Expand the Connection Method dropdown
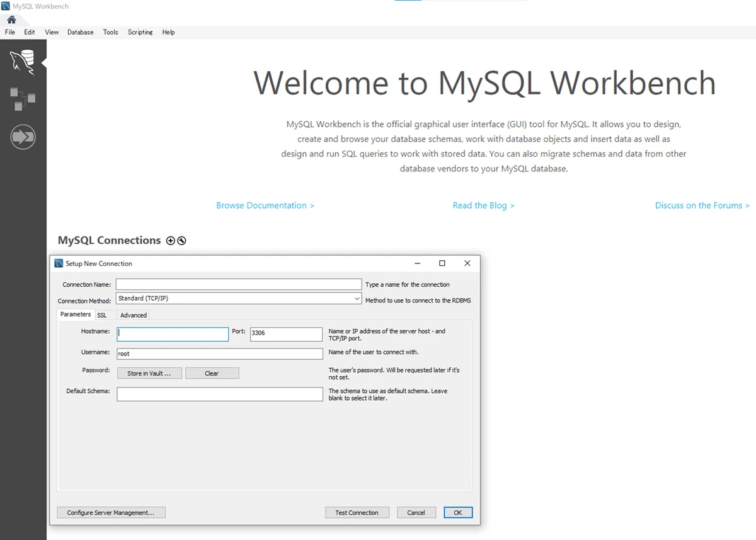The image size is (756, 540). coord(357,299)
